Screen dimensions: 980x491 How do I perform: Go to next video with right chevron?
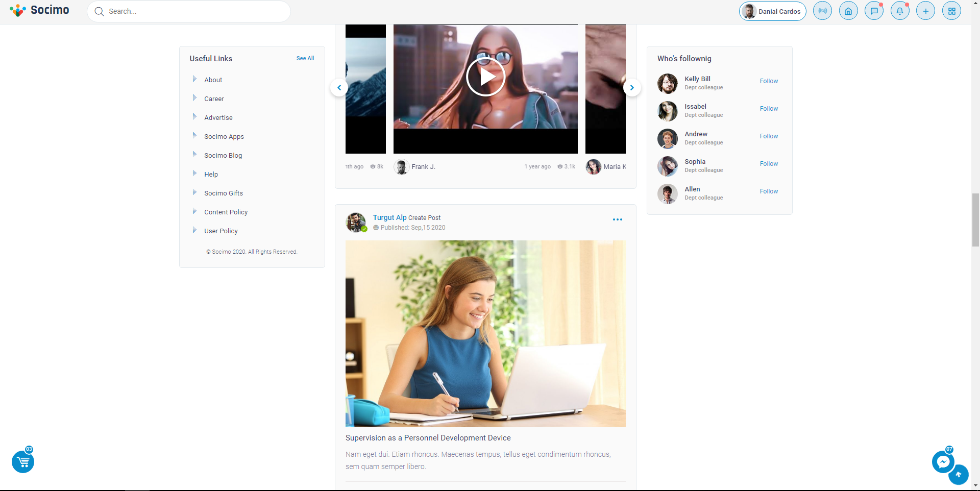click(x=632, y=88)
